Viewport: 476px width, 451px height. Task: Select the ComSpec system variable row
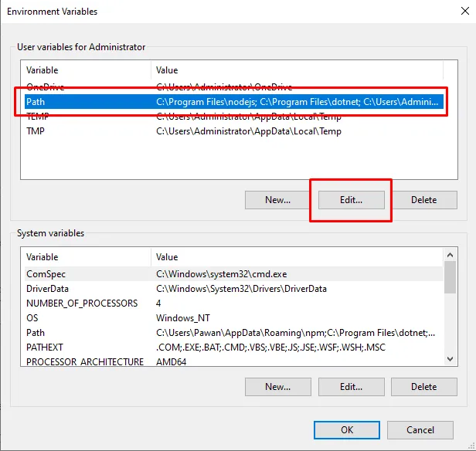coord(233,274)
